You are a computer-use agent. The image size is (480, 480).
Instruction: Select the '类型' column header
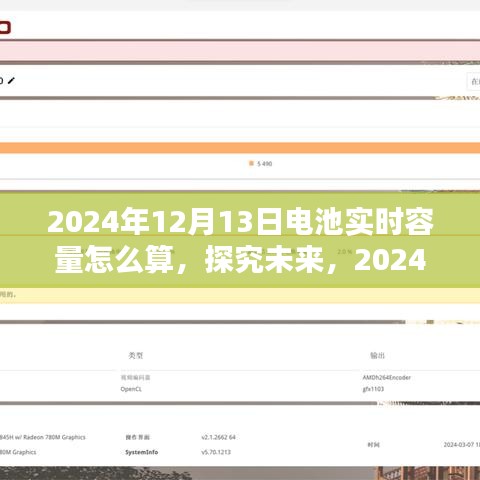click(136, 355)
